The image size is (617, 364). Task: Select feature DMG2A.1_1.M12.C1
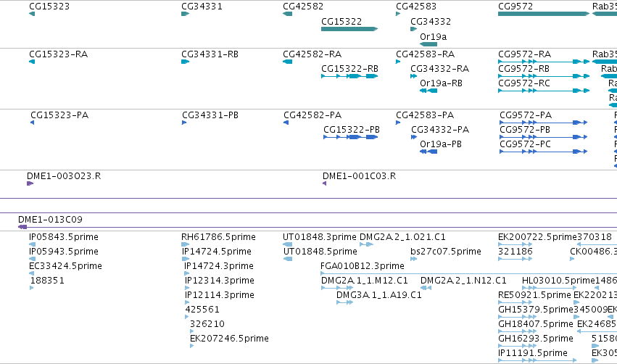click(x=365, y=281)
